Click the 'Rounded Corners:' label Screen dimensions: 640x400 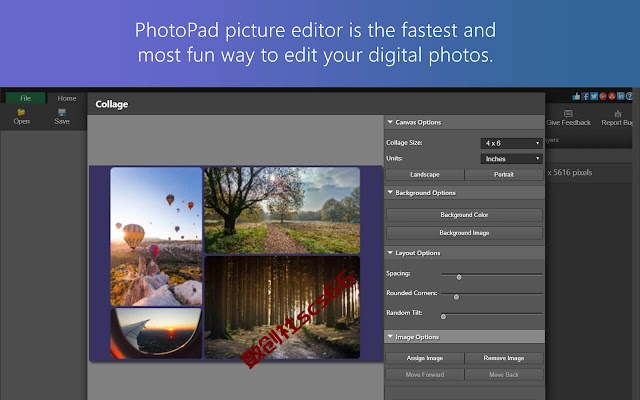(411, 293)
